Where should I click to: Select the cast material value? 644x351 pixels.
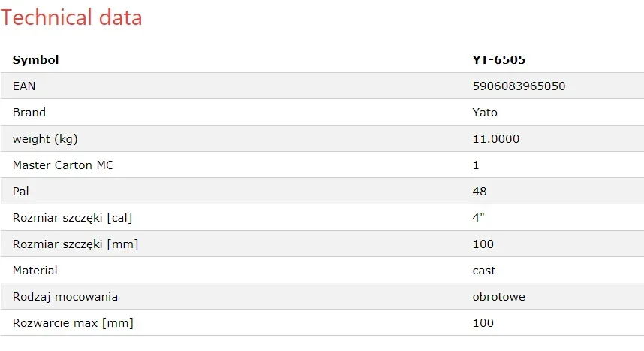(484, 271)
